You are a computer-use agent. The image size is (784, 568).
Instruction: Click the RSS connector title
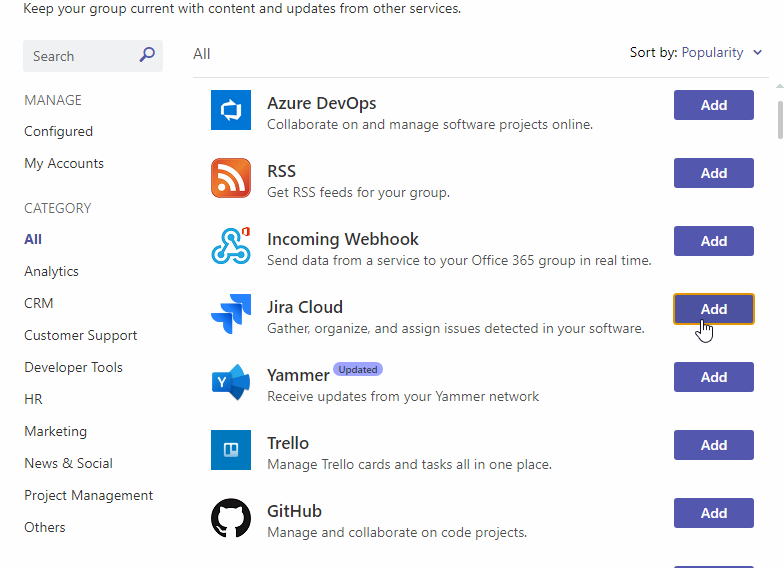pyautogui.click(x=282, y=171)
